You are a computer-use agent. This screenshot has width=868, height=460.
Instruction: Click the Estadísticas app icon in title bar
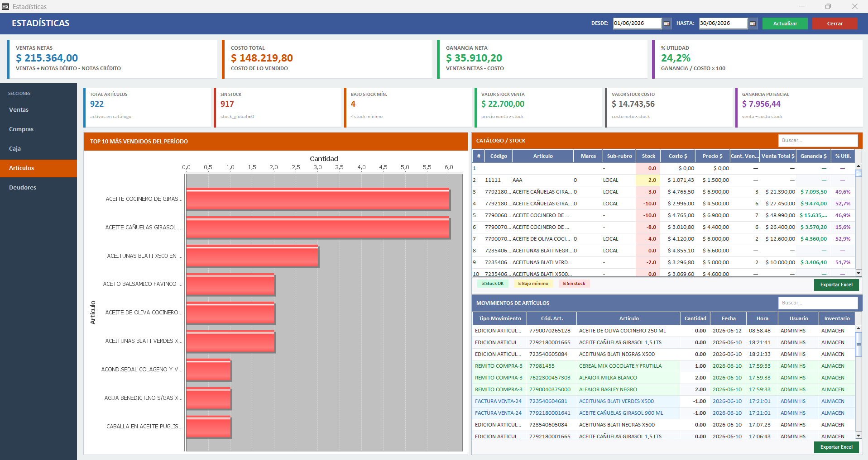[5, 6]
